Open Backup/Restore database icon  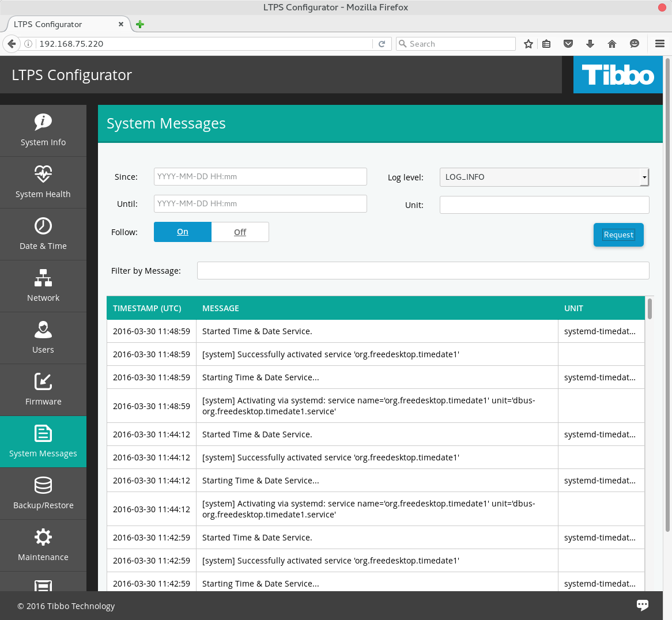[43, 485]
